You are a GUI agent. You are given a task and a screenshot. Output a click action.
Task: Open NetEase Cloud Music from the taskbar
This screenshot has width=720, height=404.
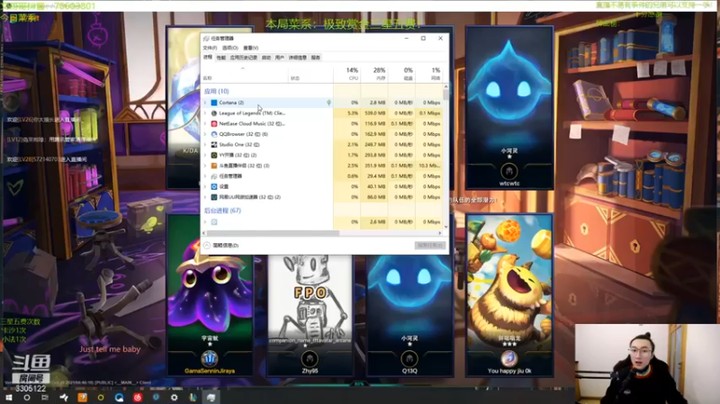pyautogui.click(x=137, y=398)
